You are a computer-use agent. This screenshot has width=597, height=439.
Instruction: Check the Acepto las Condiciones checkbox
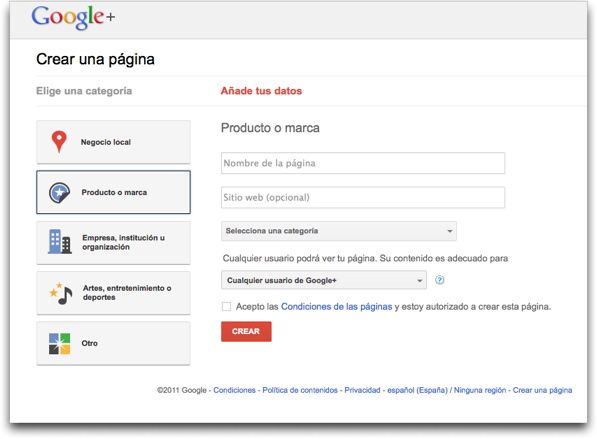(x=227, y=307)
